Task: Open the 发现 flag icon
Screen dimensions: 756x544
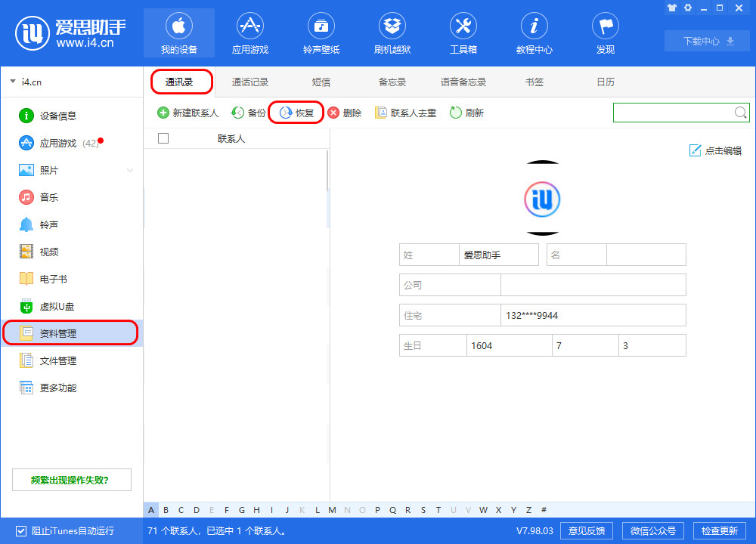Action: coord(606,26)
